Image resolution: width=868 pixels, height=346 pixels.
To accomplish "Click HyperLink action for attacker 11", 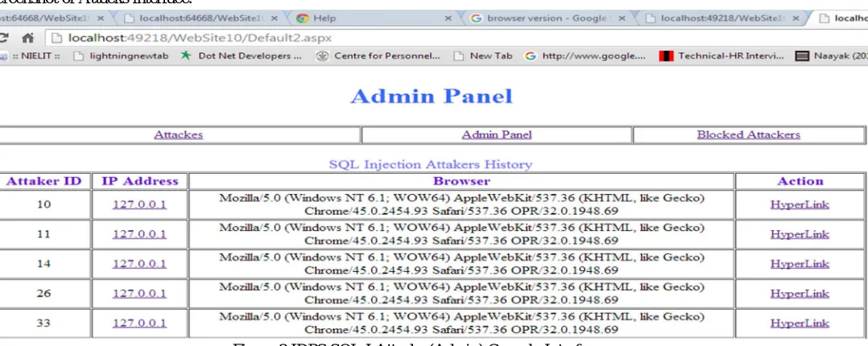I will pyautogui.click(x=800, y=234).
